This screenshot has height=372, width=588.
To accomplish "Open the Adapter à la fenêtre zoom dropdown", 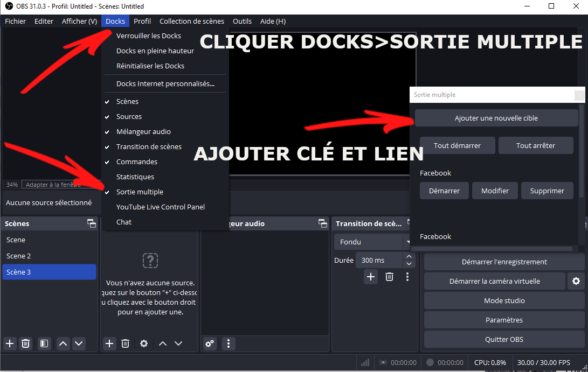I will [52, 185].
